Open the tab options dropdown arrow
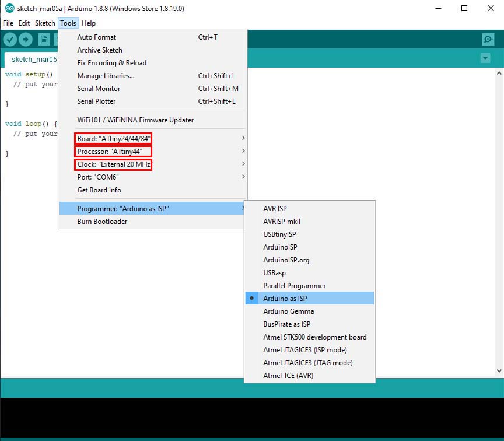 [485, 58]
